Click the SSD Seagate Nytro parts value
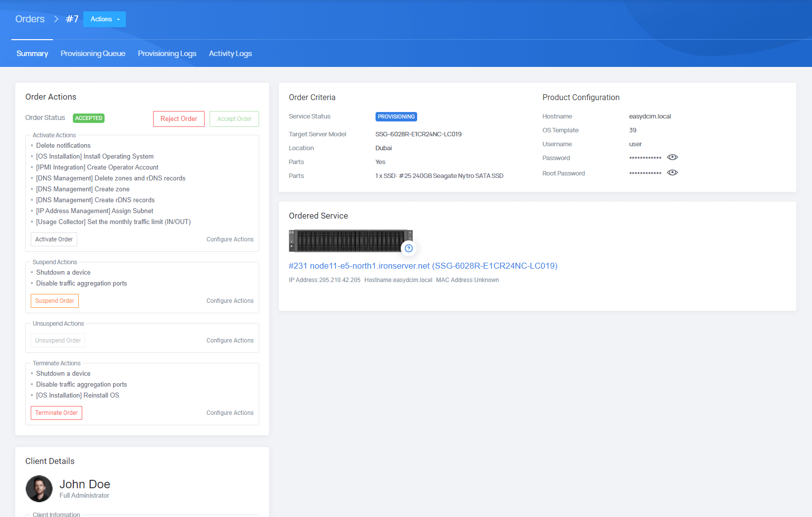 point(439,176)
